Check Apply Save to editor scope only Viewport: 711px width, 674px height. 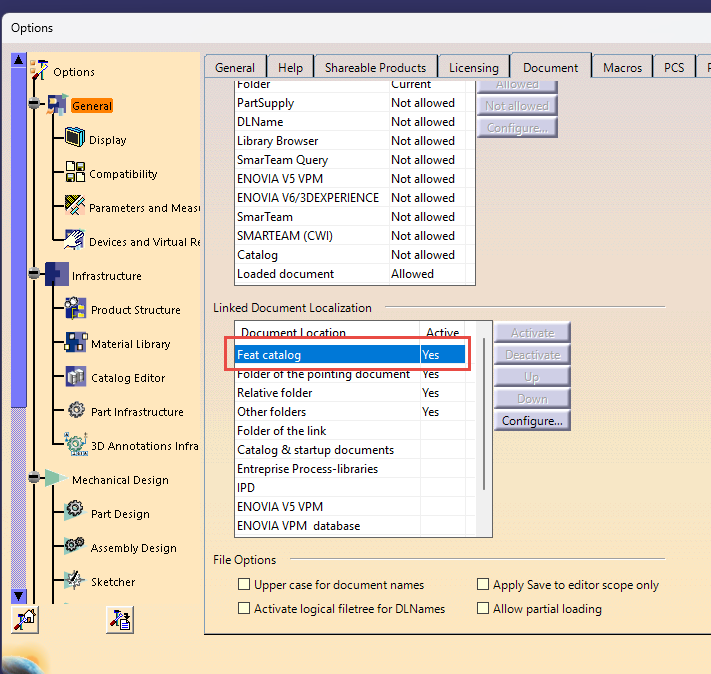pos(483,584)
